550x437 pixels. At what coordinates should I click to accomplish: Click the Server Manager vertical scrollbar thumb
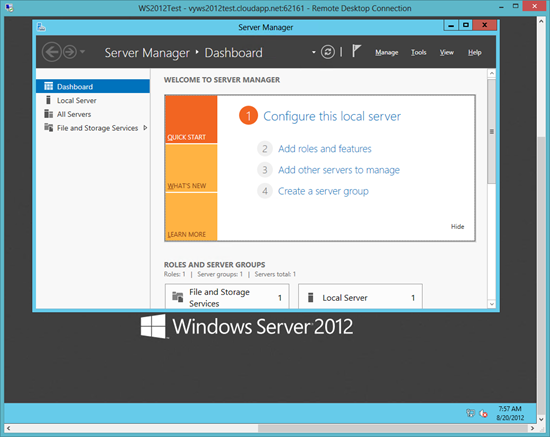pos(492,131)
